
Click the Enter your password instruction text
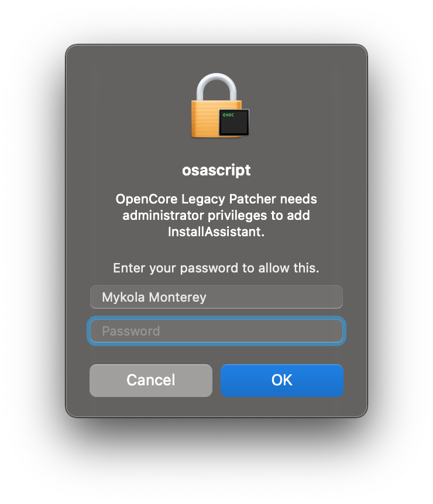point(216,268)
